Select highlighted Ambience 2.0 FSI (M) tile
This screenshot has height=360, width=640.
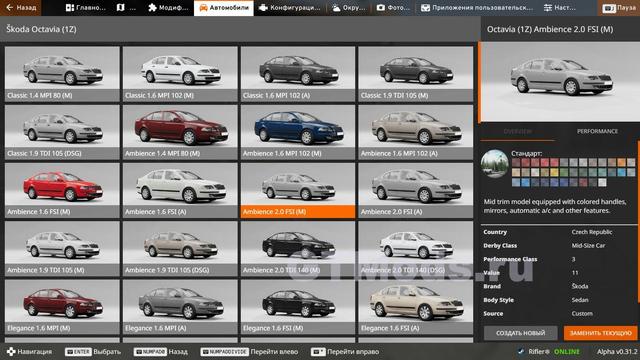tap(298, 191)
